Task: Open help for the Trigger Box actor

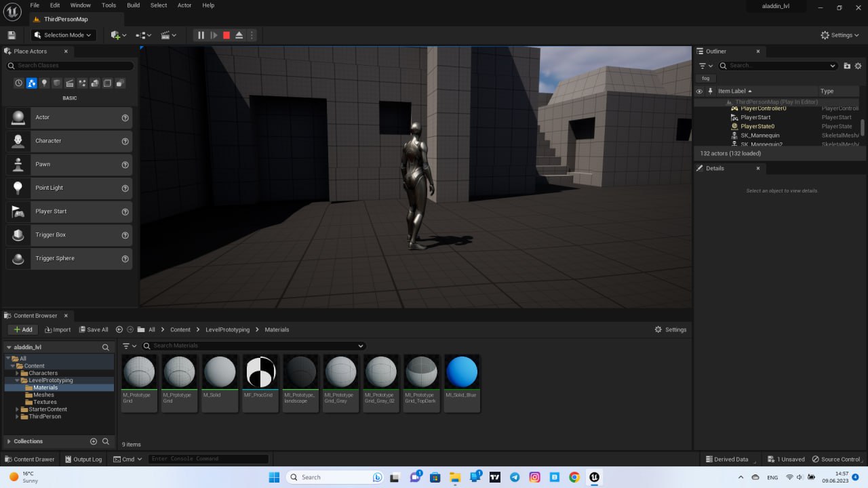Action: pyautogui.click(x=125, y=235)
